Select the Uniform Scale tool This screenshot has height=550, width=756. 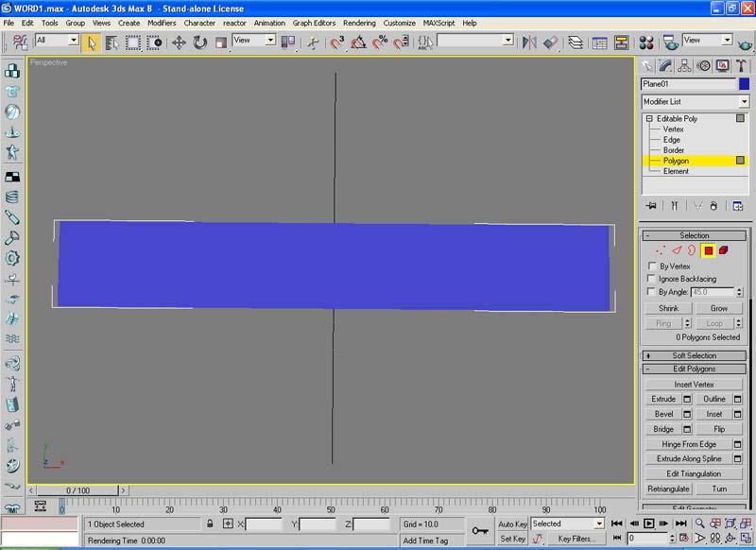221,43
